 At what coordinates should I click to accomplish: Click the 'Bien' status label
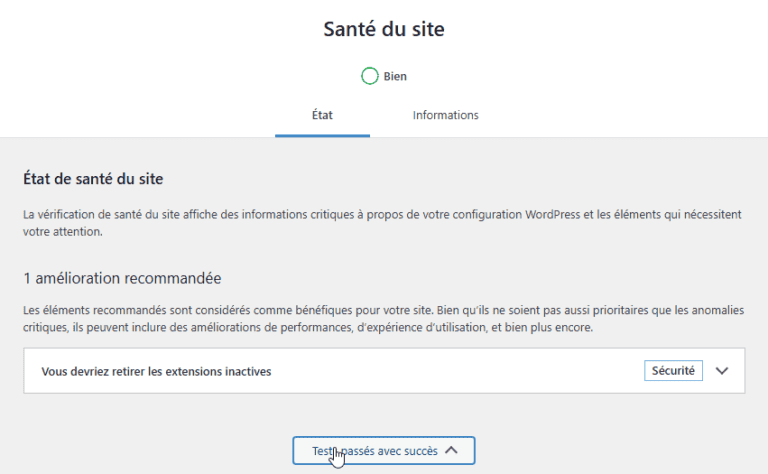(x=395, y=76)
